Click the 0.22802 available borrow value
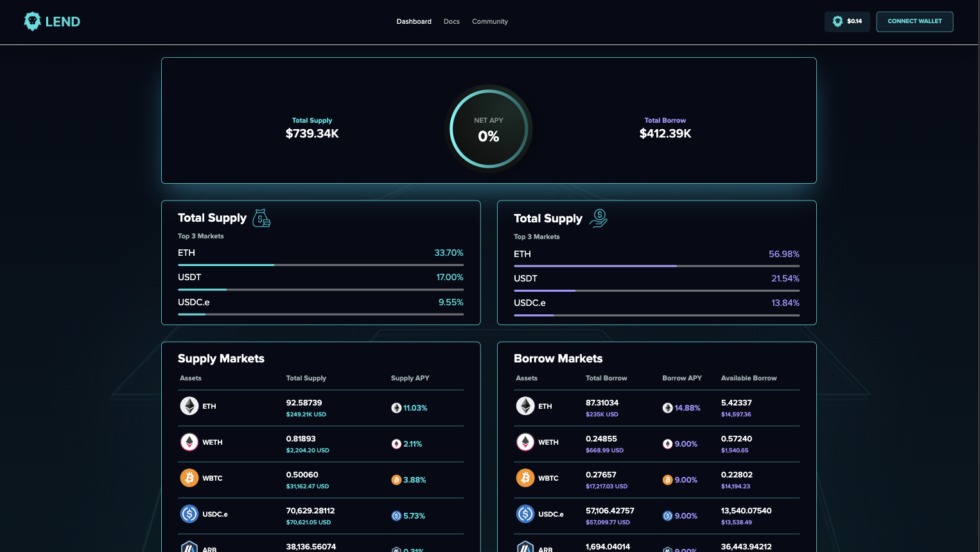This screenshot has width=980, height=552. pos(737,475)
